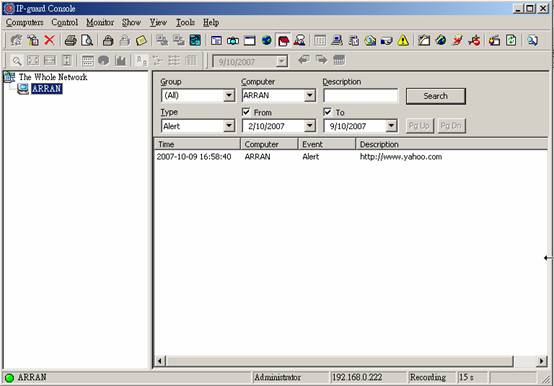The width and height of the screenshot is (554, 386).
Task: Sort results by Time column header
Action: 197,144
